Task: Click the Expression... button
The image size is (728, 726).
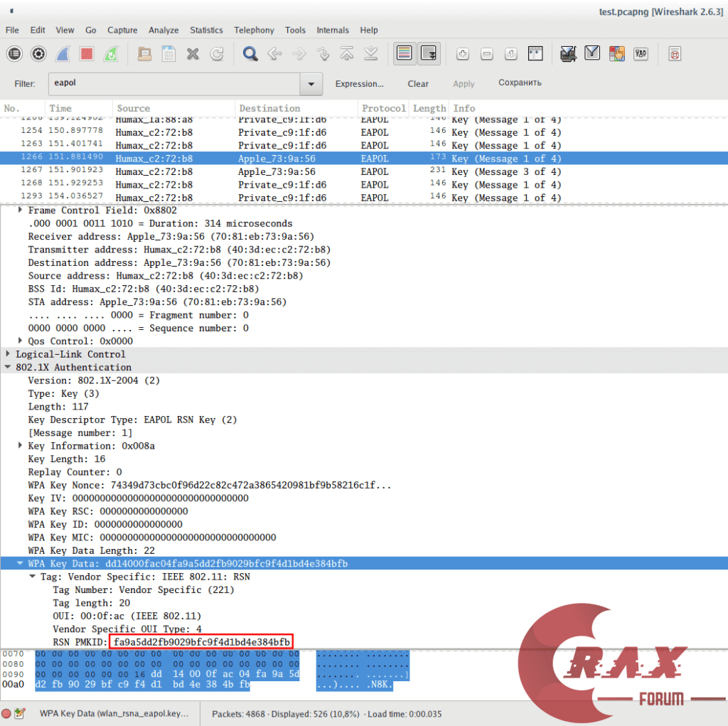Action: tap(359, 84)
